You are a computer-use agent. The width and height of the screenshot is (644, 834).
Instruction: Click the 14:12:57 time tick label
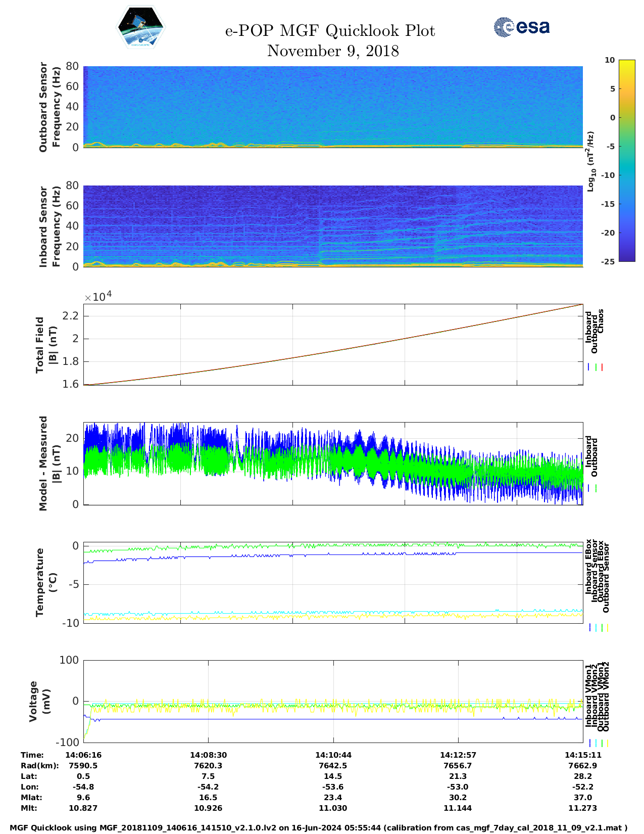pyautogui.click(x=458, y=755)
